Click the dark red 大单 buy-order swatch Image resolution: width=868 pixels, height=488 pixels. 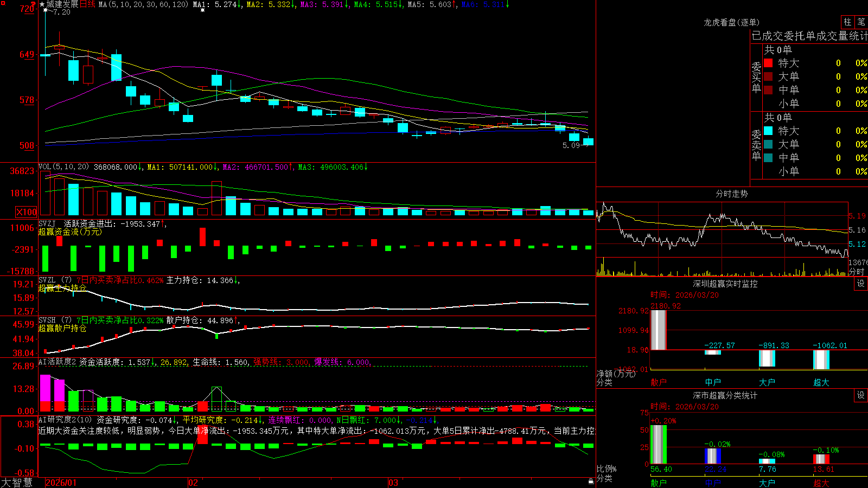click(768, 76)
